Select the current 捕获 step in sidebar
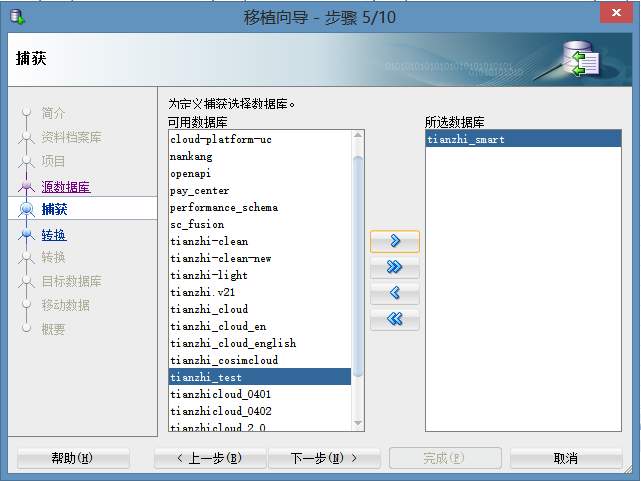This screenshot has height=481, width=641. point(83,209)
